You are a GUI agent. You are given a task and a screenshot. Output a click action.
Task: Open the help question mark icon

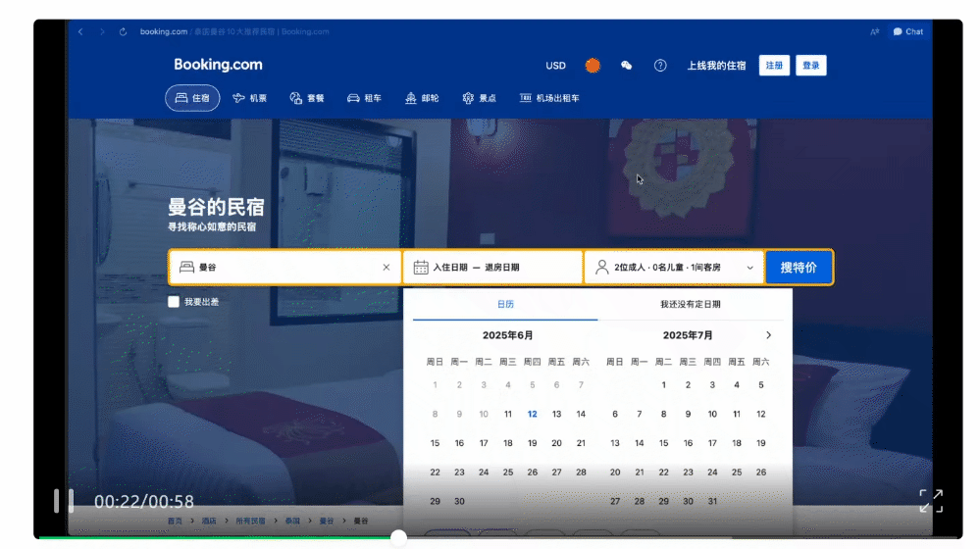point(660,66)
